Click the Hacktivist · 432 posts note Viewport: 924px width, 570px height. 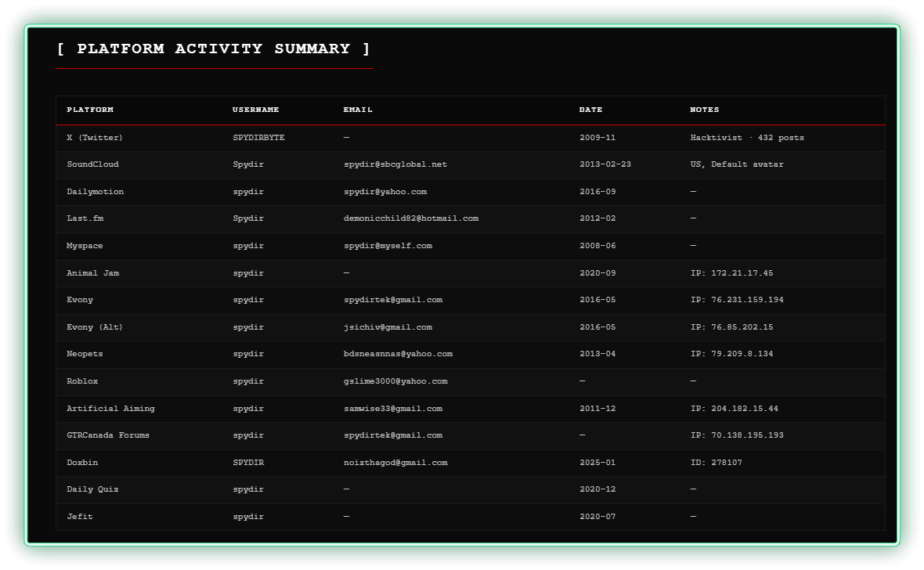coord(747,137)
